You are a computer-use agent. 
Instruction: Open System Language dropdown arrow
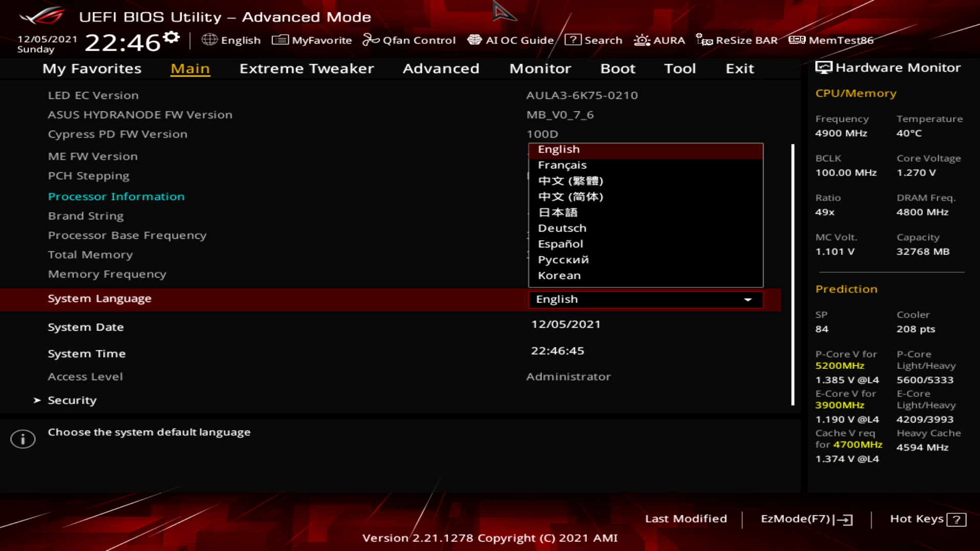click(748, 299)
